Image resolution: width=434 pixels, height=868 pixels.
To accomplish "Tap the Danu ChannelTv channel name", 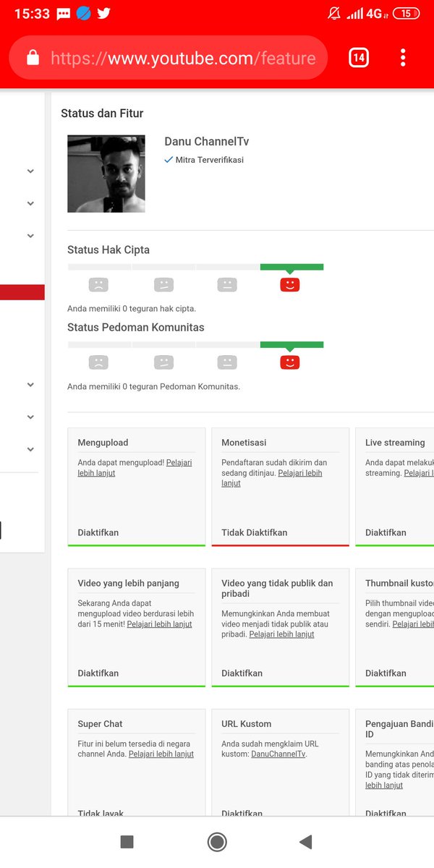I will point(206,142).
